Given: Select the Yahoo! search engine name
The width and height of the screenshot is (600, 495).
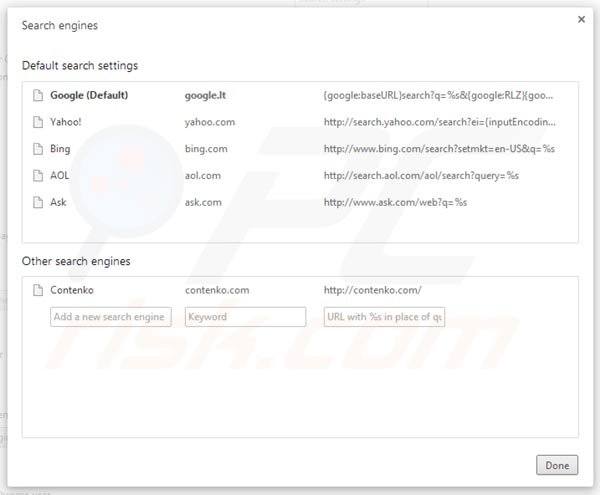Looking at the screenshot, I should tap(66, 122).
